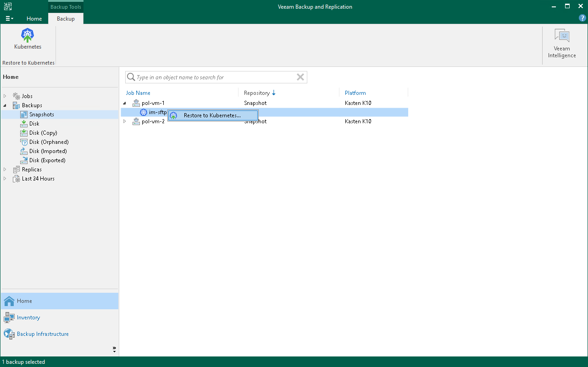This screenshot has width=588, height=367.
Task: Open the main application menu button
Action: [x=9, y=19]
